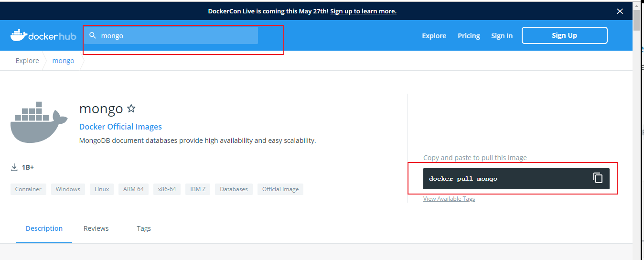This screenshot has width=644, height=260.
Task: Click the Explore breadcrumb
Action: [x=27, y=61]
